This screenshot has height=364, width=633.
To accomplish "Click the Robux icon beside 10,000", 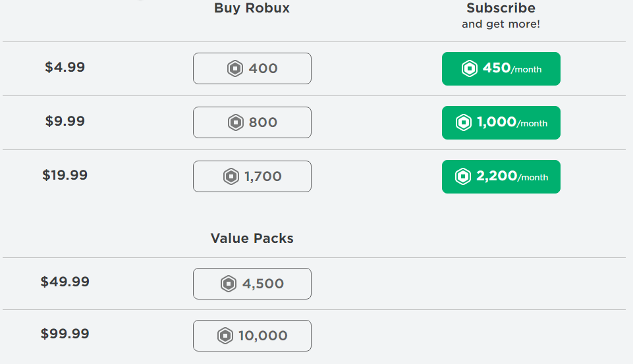I will [x=225, y=336].
